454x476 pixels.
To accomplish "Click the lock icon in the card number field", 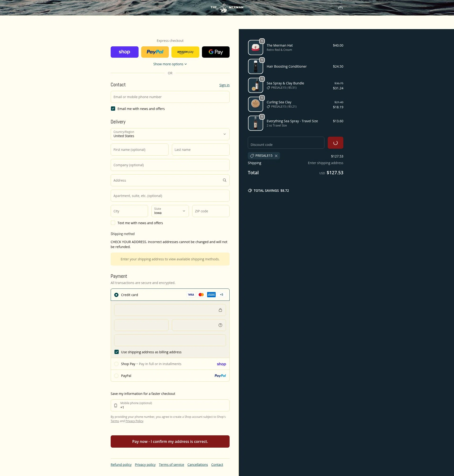I will pyautogui.click(x=220, y=310).
